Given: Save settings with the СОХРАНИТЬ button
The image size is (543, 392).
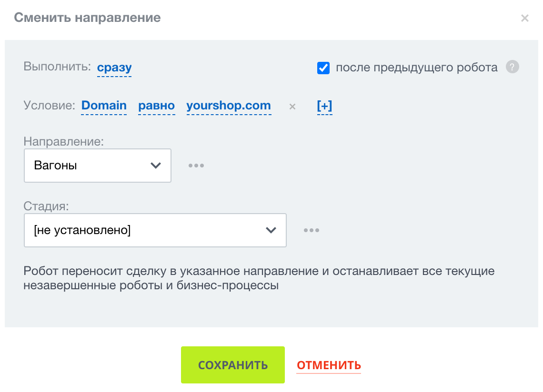Looking at the screenshot, I should 233,365.
